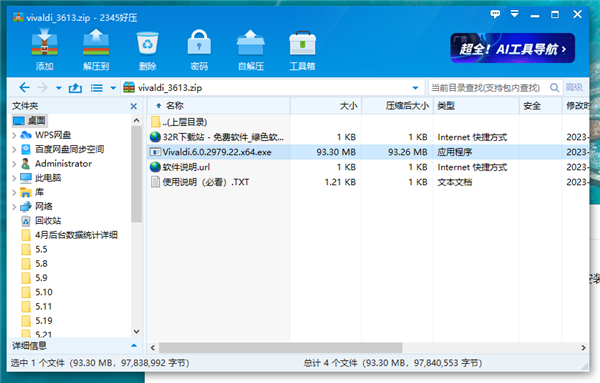
Task: Go back with the left arrow button
Action: pyautogui.click(x=24, y=88)
